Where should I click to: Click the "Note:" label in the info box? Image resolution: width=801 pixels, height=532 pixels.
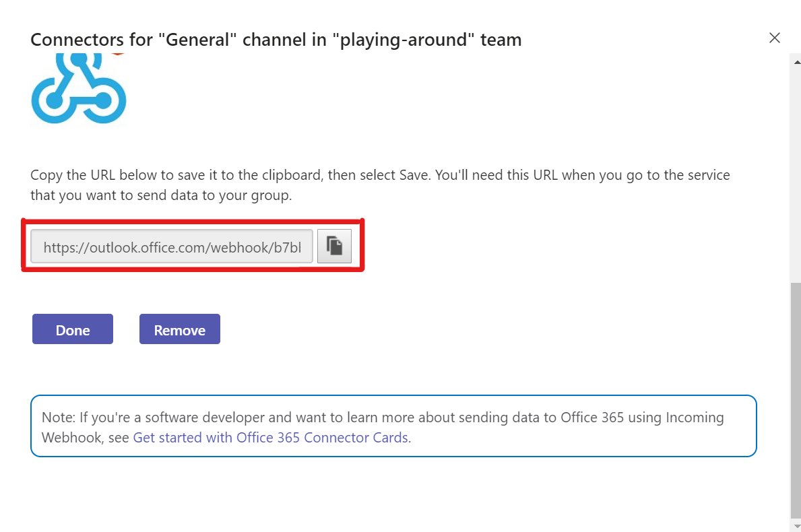pos(59,417)
